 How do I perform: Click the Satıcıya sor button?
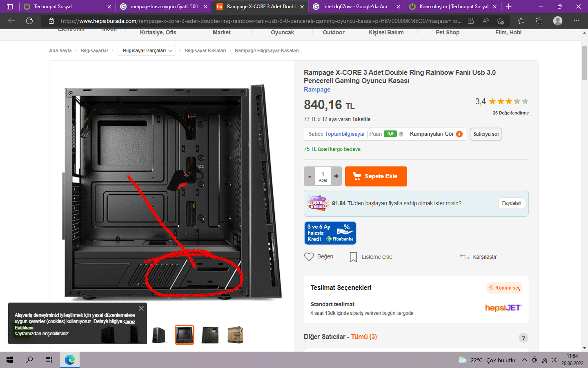486,134
